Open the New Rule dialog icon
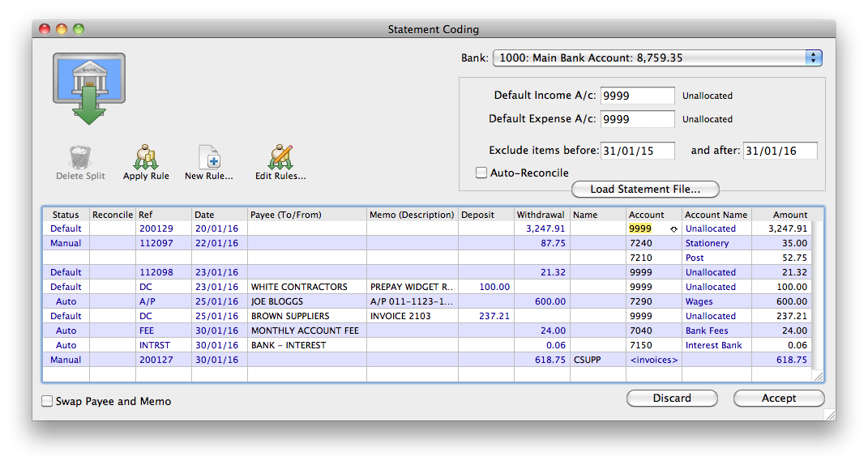Viewport: 868px width, 465px height. click(208, 157)
